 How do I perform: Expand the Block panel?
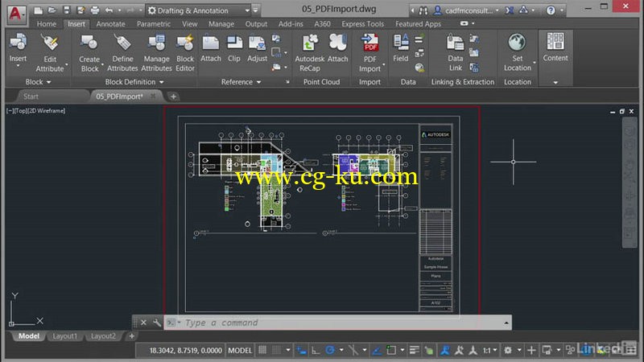(38, 82)
